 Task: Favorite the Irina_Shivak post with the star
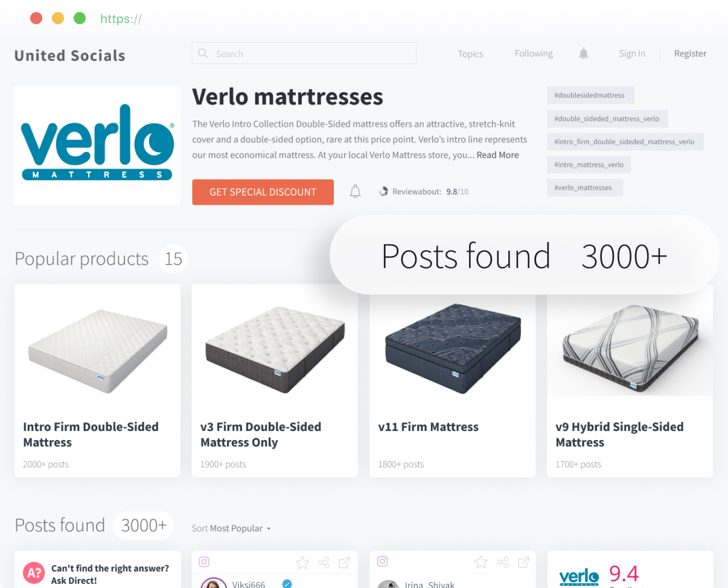tap(481, 563)
